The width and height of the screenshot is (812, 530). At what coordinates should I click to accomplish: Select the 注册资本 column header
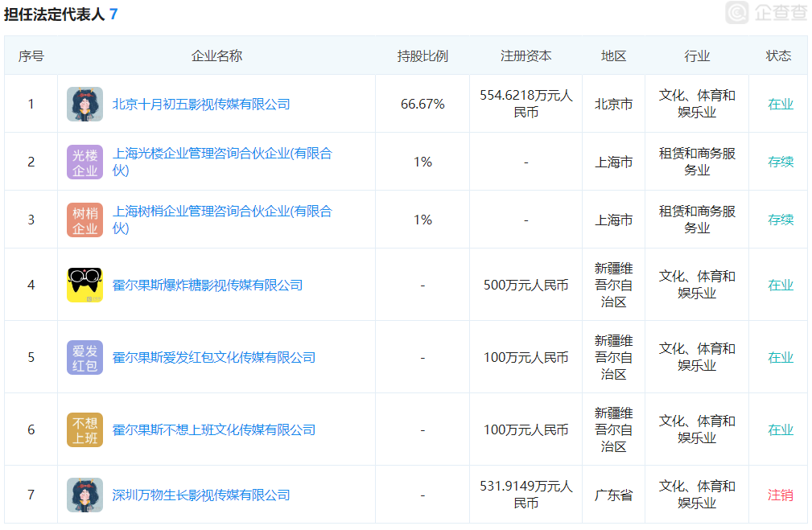(526, 56)
